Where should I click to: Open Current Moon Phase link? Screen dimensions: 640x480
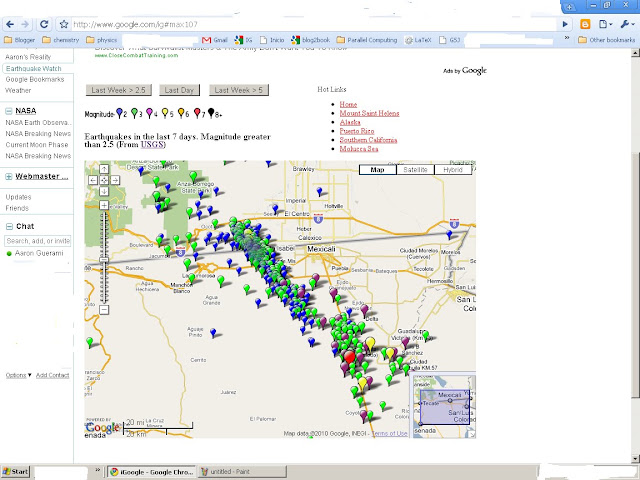click(37, 144)
